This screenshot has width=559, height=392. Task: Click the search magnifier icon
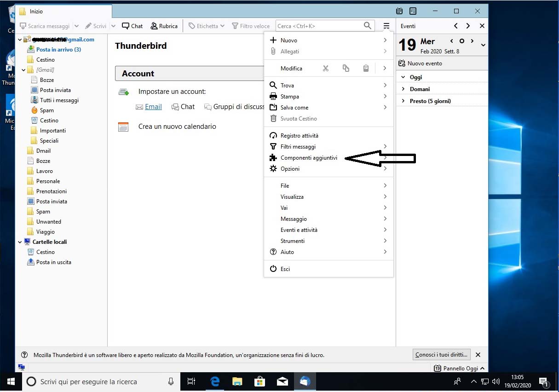pos(367,26)
